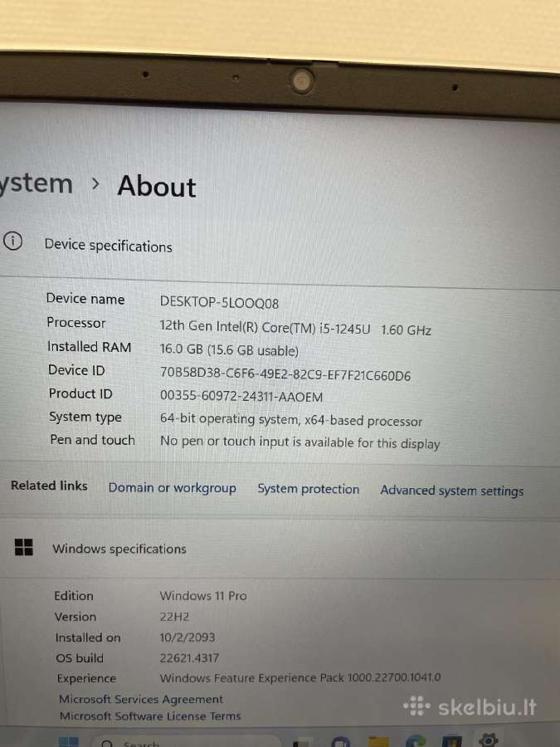This screenshot has width=560, height=747.
Task: Select version value 22H2
Action: tap(174, 617)
